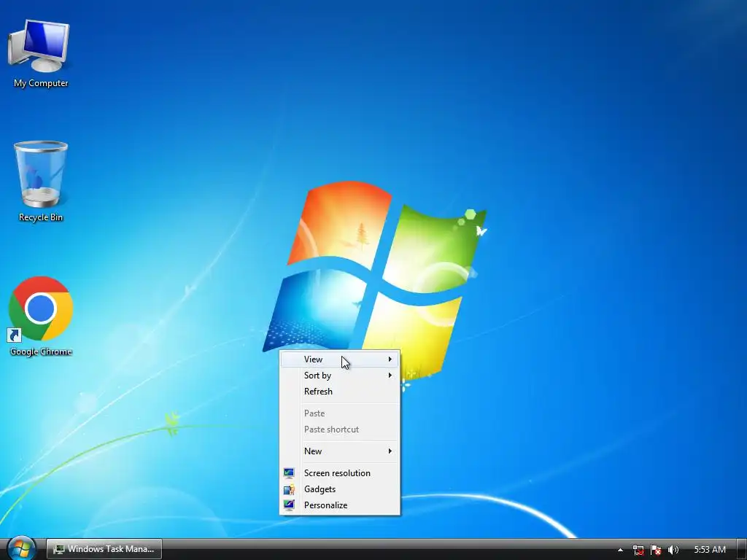Open the Action Center flag icon
The height and width of the screenshot is (560, 747).
656,550
